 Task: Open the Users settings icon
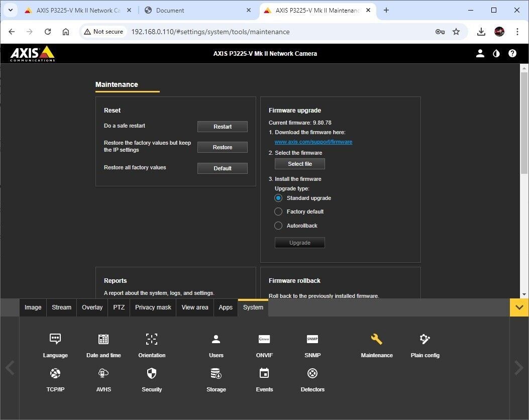pos(216,339)
